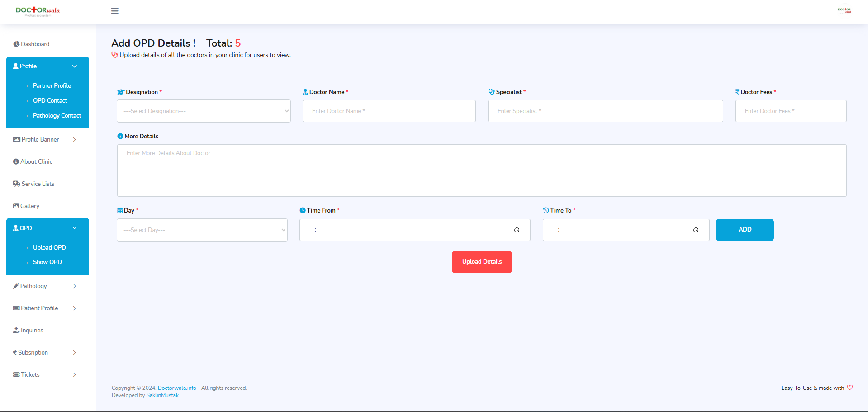Expand the Profile Banner chevron
The height and width of the screenshot is (412, 868).
[75, 139]
